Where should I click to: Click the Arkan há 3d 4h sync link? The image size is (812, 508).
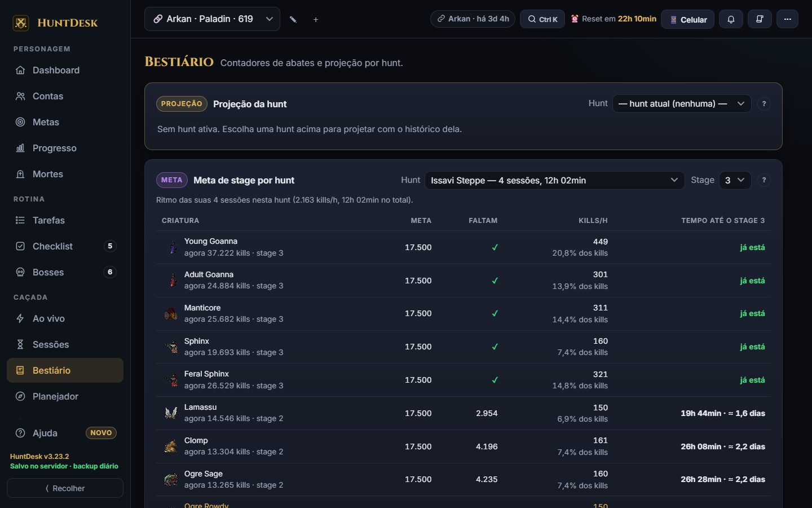pos(473,19)
